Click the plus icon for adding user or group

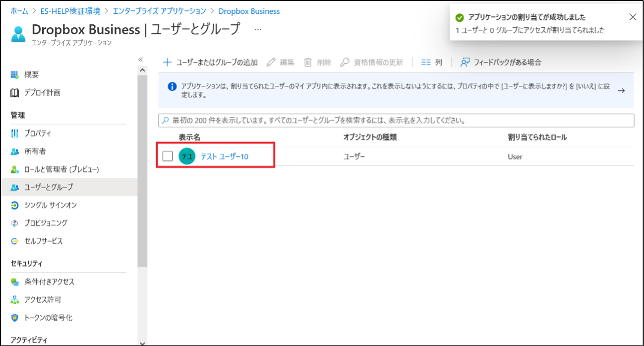(x=167, y=62)
